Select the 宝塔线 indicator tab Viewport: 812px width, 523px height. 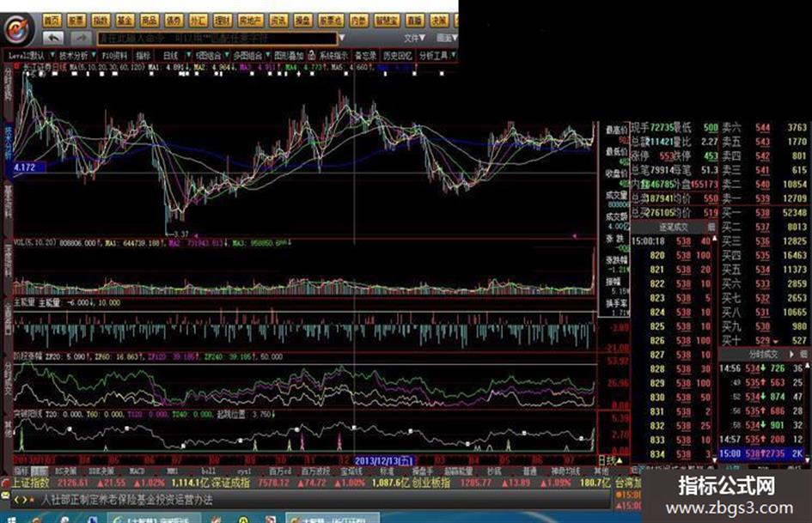point(351,471)
